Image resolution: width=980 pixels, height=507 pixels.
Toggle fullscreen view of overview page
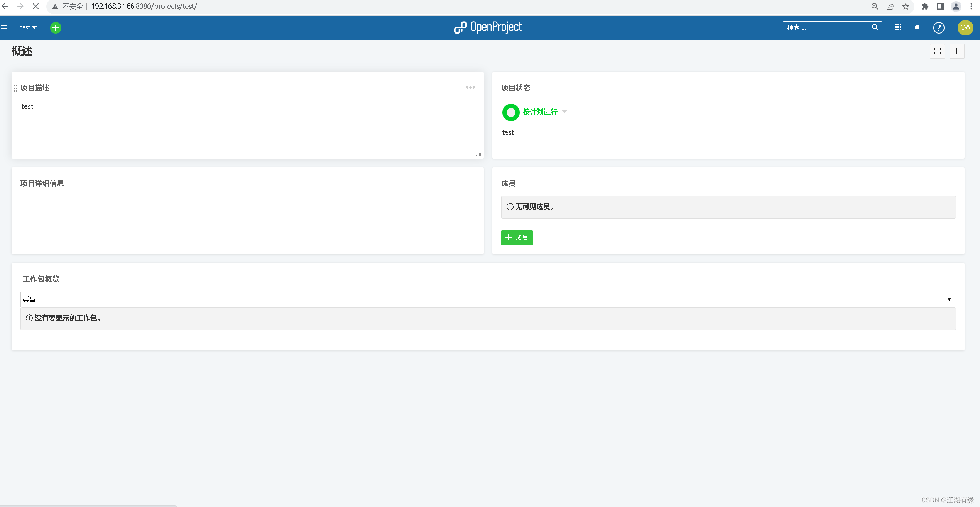937,51
